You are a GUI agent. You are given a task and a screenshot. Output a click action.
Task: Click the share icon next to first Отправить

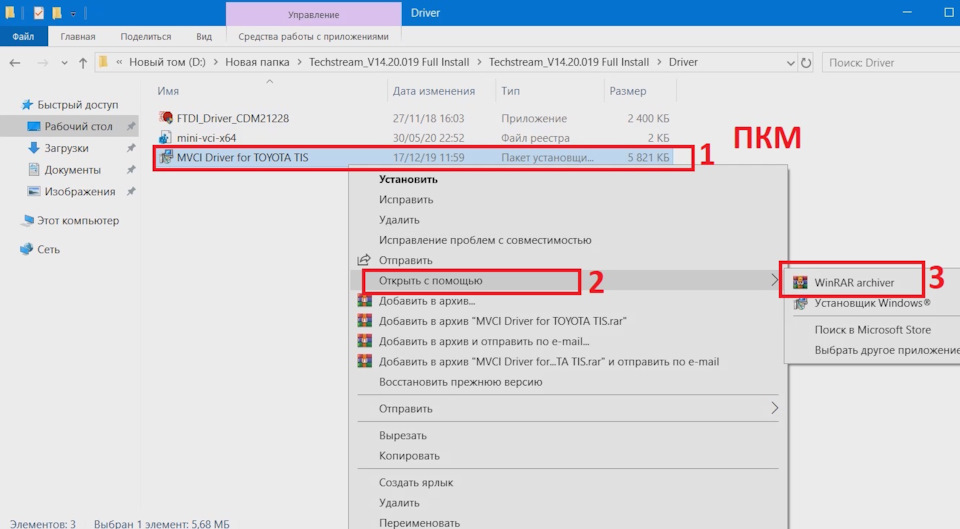(x=364, y=260)
